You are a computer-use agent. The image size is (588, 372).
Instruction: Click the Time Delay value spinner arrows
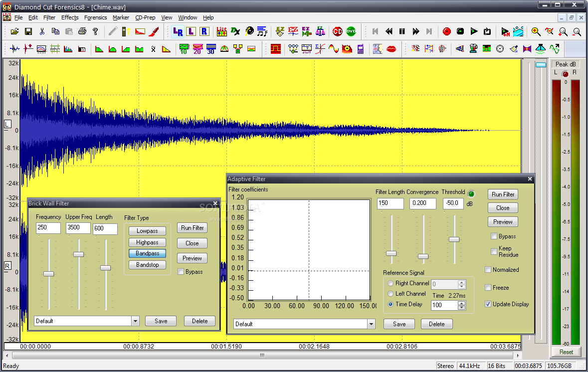(x=462, y=305)
